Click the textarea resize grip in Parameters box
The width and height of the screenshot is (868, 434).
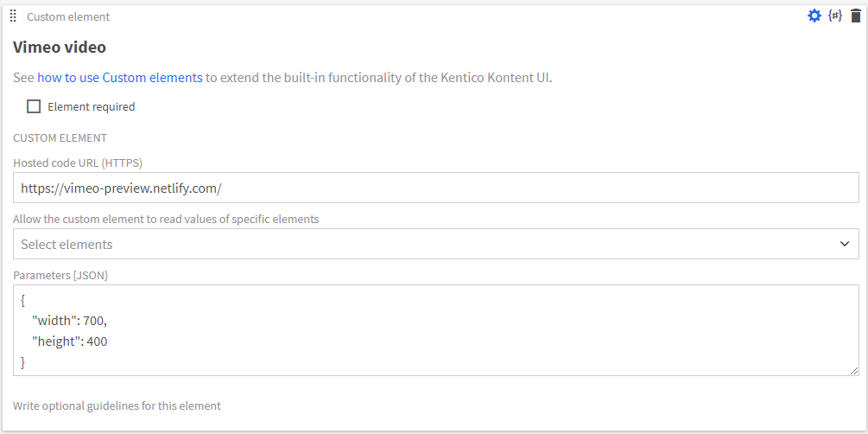(855, 372)
